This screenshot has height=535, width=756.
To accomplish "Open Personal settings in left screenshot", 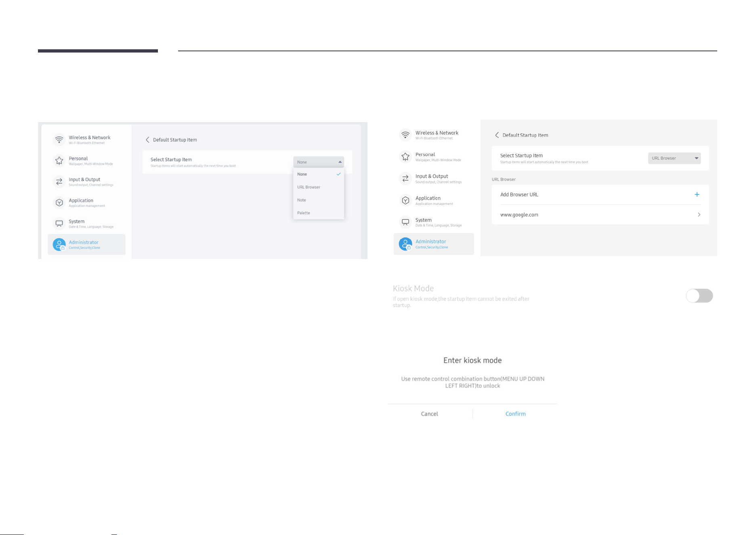I will 86,160.
